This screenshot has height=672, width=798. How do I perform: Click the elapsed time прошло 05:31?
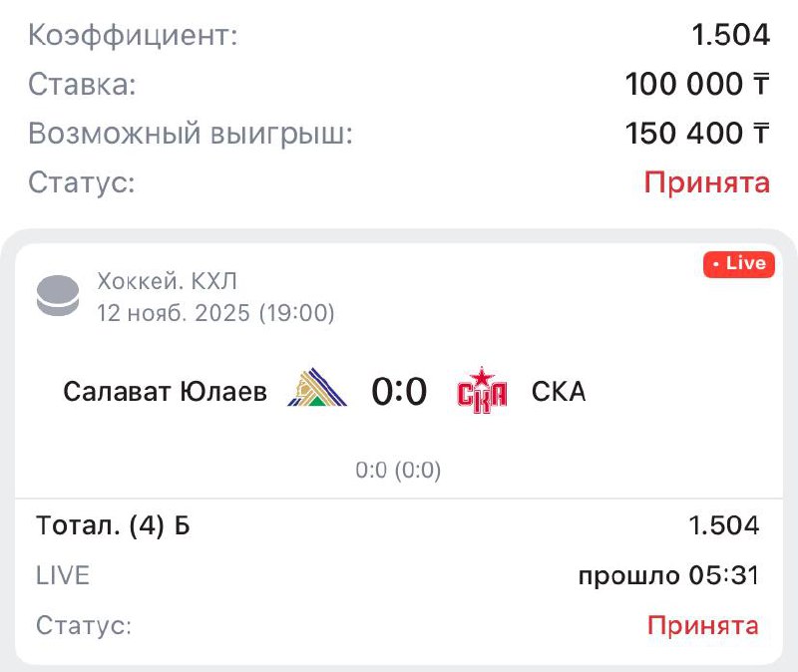point(668,576)
